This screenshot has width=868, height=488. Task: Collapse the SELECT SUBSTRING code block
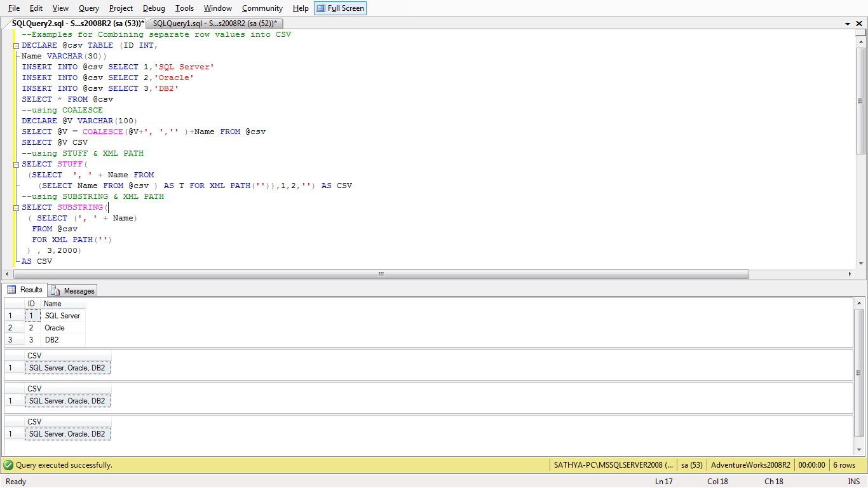pyautogui.click(x=16, y=207)
